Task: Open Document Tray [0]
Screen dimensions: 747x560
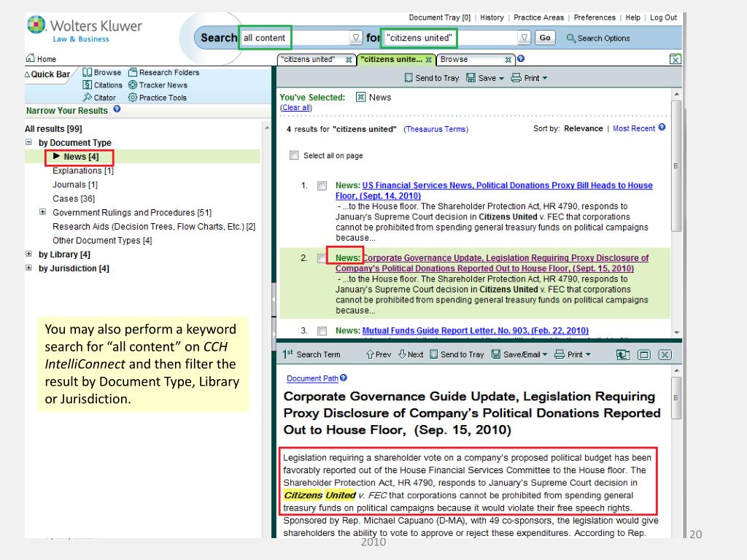Action: point(440,17)
